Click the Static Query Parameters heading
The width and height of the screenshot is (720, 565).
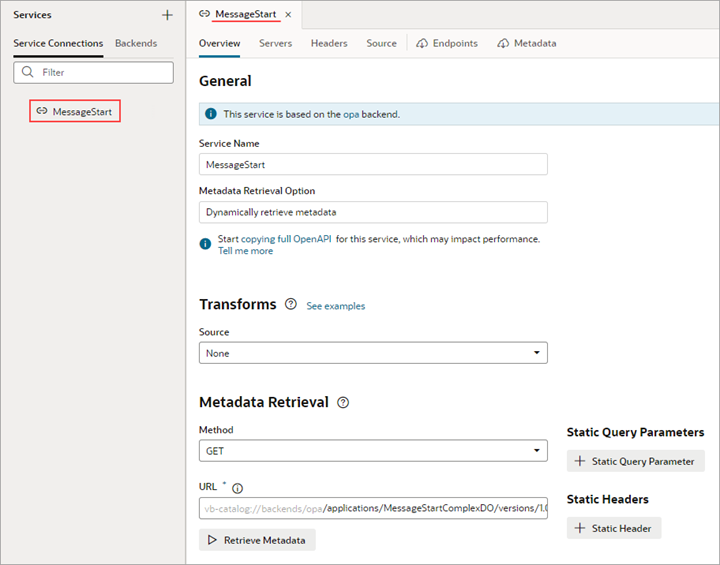(636, 432)
